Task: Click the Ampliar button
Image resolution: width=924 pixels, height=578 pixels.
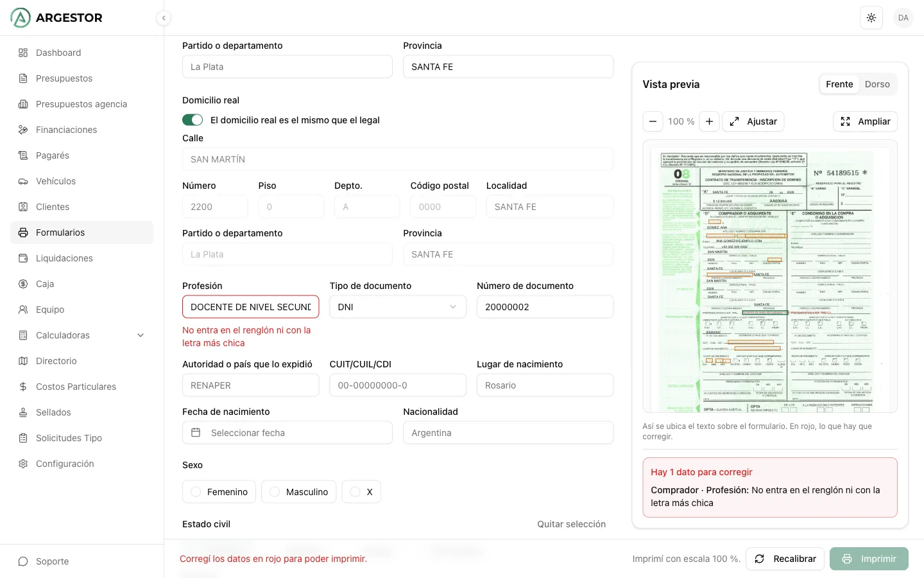Action: 866,121
